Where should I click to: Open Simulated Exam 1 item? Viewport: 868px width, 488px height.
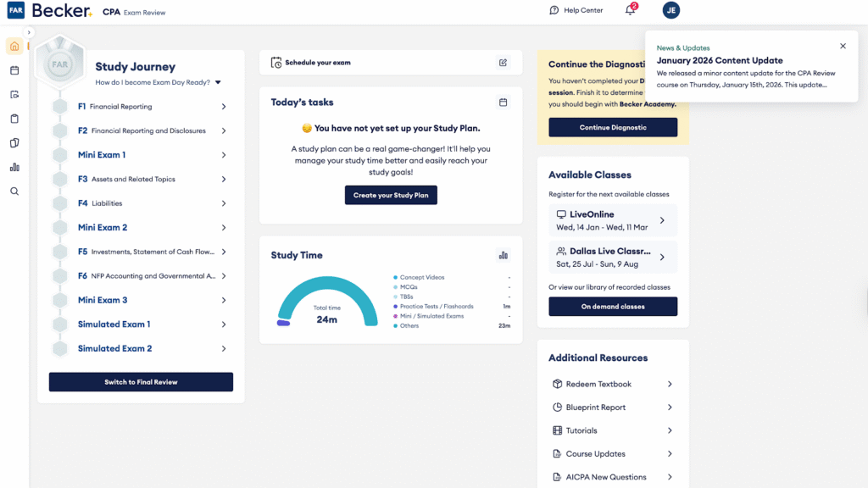114,324
